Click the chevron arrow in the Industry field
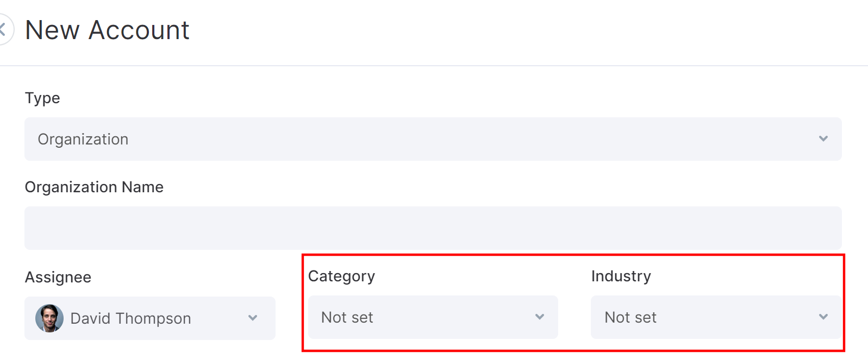 (823, 317)
